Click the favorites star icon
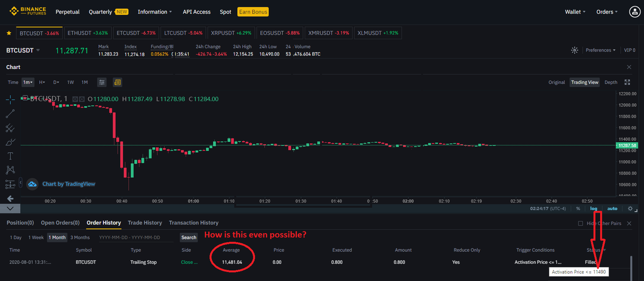Screen dimensions: 644x281 (x=9, y=33)
